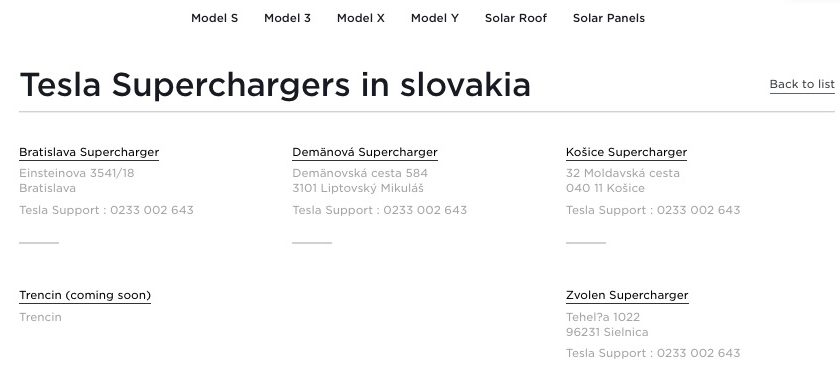840x388 pixels.
Task: Click the Demänovská cesta 584 address
Action: (360, 173)
